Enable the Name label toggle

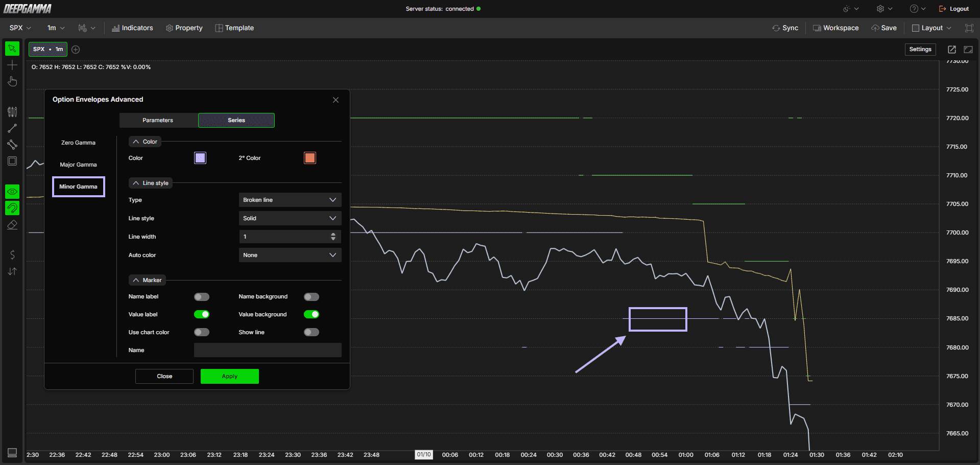(x=202, y=297)
